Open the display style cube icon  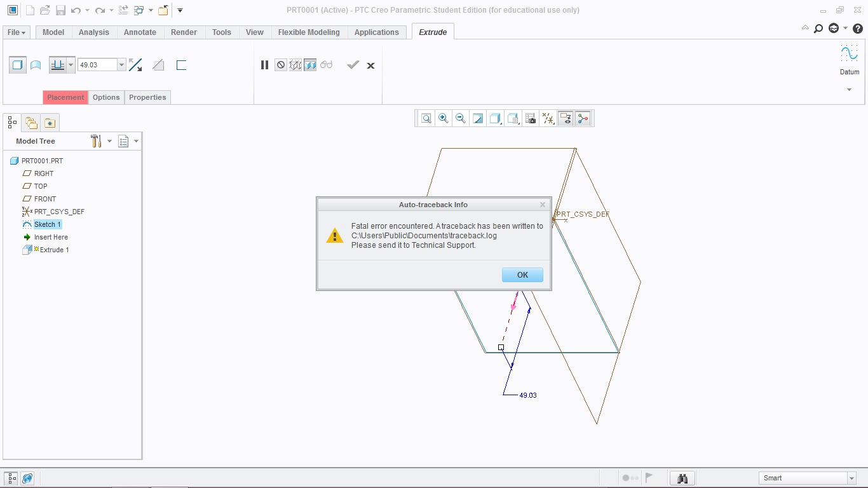pyautogui.click(x=495, y=118)
